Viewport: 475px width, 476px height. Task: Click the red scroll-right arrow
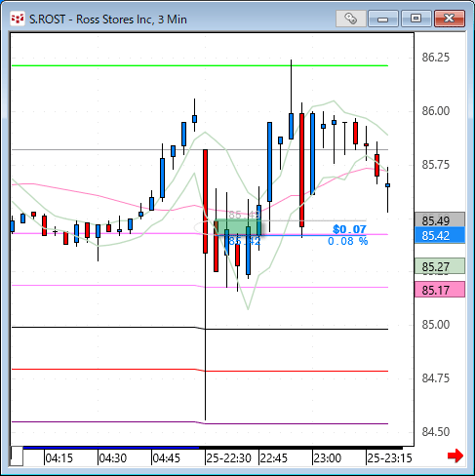tap(455, 456)
